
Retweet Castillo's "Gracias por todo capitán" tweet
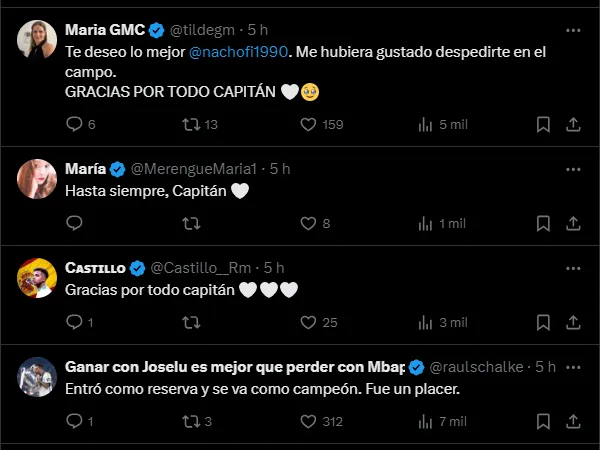point(189,322)
